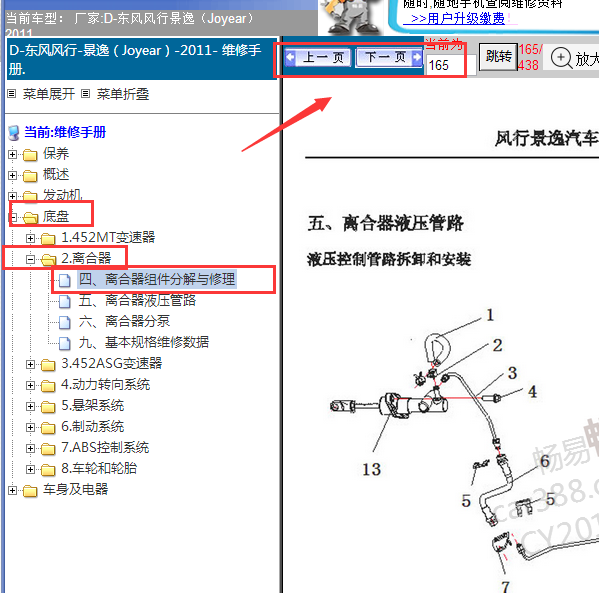The image size is (599, 593).
Task: Click the 8.车轮和轮胎 folder icon
Action: pyautogui.click(x=48, y=470)
